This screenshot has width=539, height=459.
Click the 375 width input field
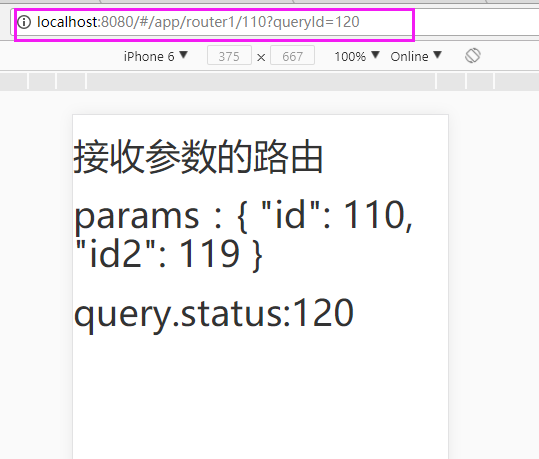pos(229,55)
